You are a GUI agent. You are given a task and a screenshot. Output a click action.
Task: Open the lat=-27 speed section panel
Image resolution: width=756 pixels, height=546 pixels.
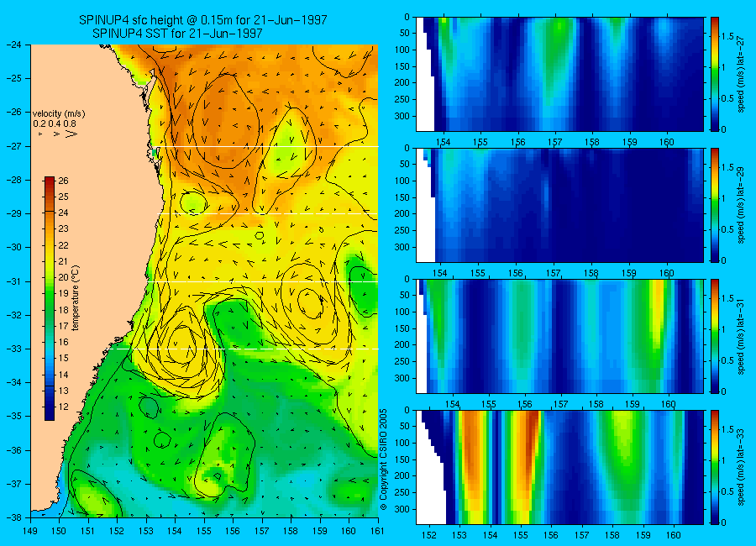[559, 74]
